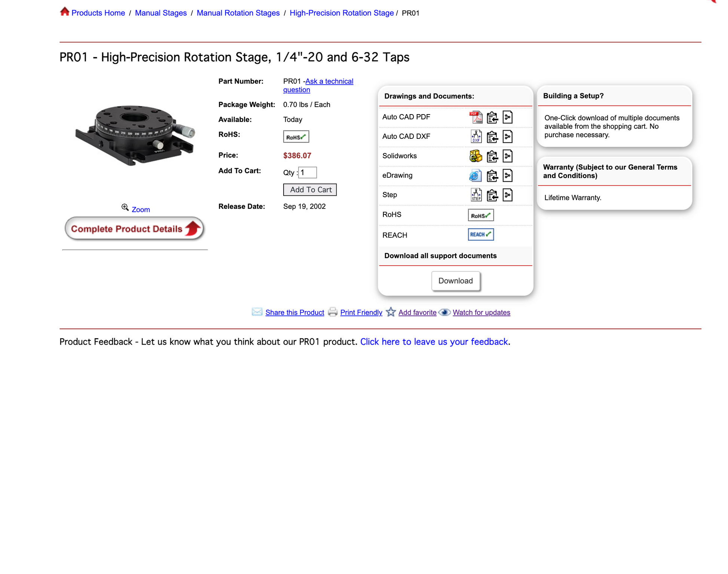Click the Watch for updates eye icon
The image size is (728, 574).
point(444,312)
